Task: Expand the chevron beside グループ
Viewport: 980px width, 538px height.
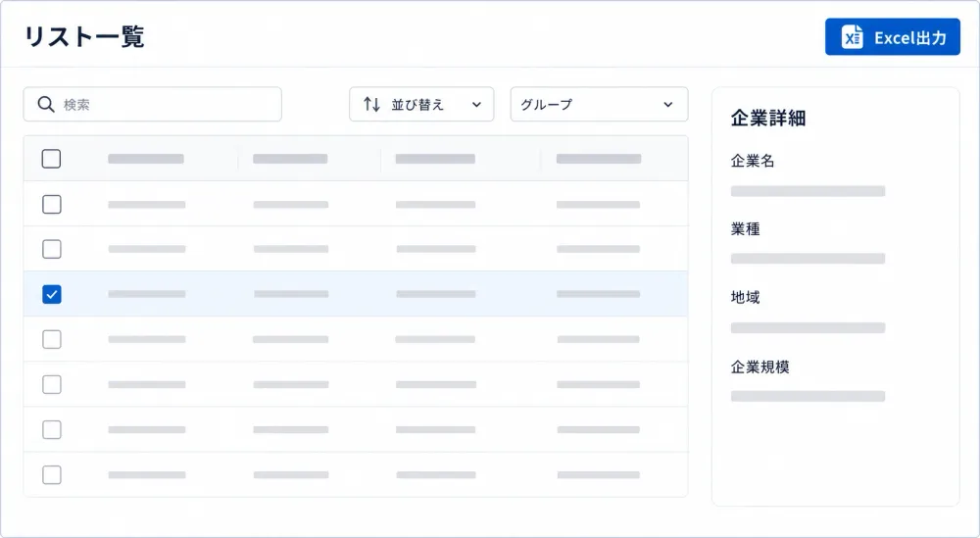Action: [668, 104]
